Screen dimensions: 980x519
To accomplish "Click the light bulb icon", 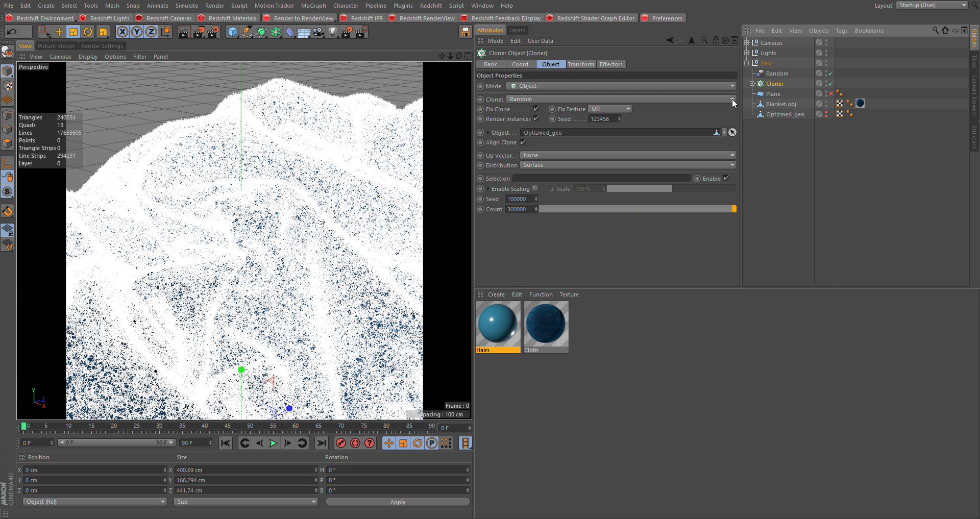I will tap(333, 32).
